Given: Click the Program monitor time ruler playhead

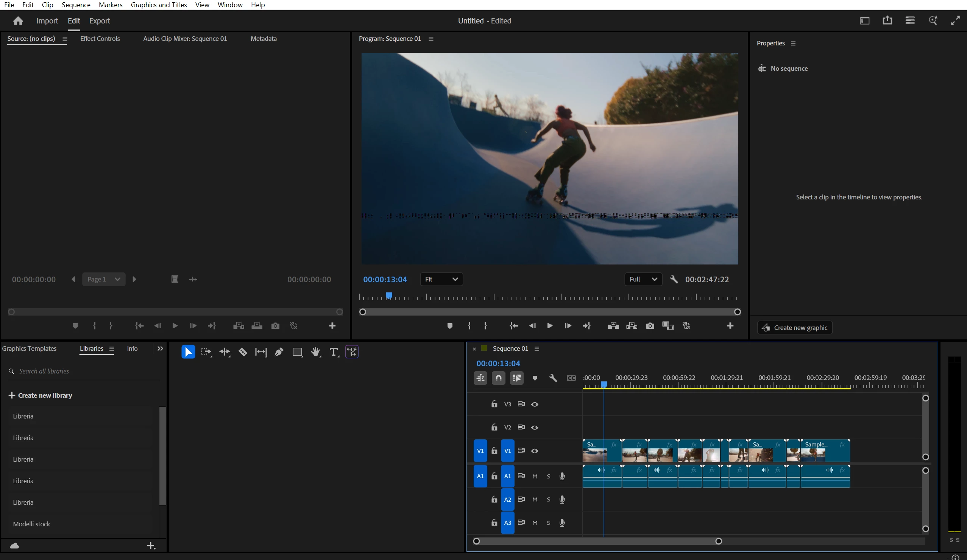Looking at the screenshot, I should pyautogui.click(x=389, y=296).
